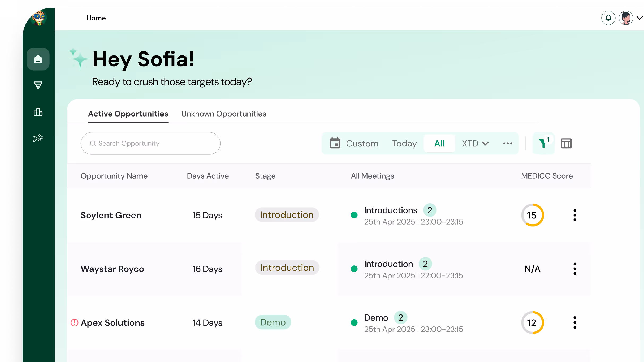The width and height of the screenshot is (644, 362).
Task: Open the bar chart leaderboard sidebar icon
Action: point(38,112)
